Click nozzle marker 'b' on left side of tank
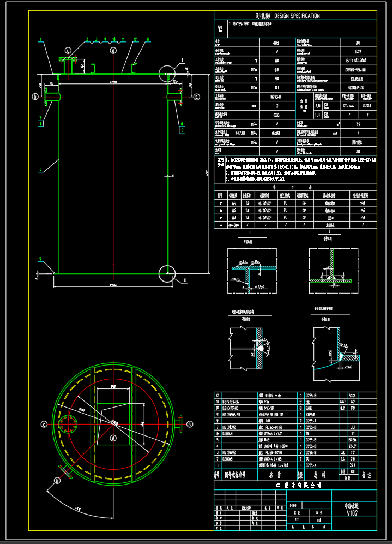 point(36,97)
